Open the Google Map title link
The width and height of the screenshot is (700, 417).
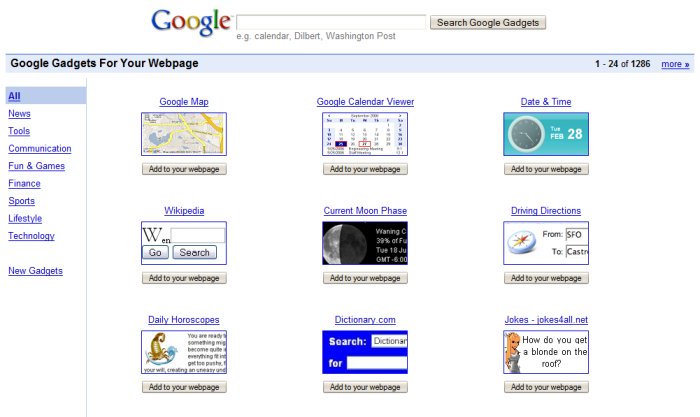[x=184, y=101]
